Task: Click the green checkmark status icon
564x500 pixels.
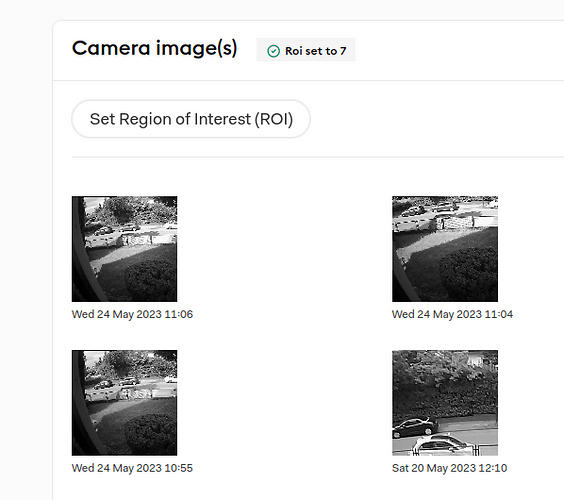Action: 273,51
